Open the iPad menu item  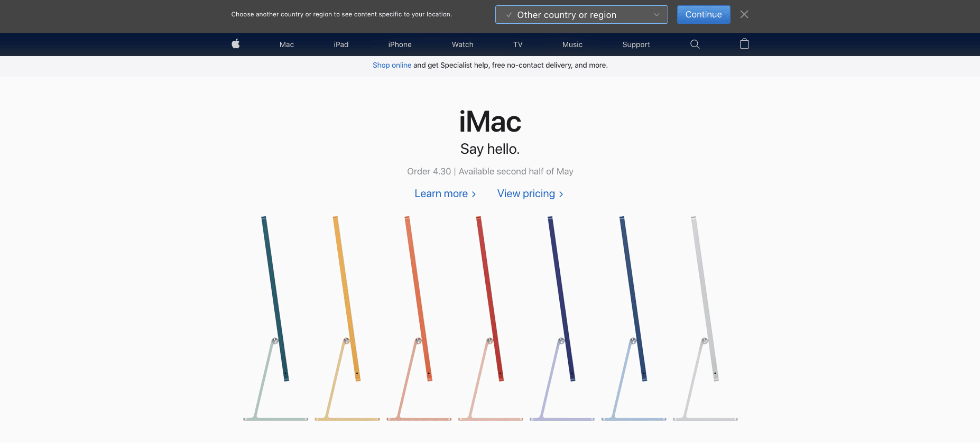click(341, 45)
